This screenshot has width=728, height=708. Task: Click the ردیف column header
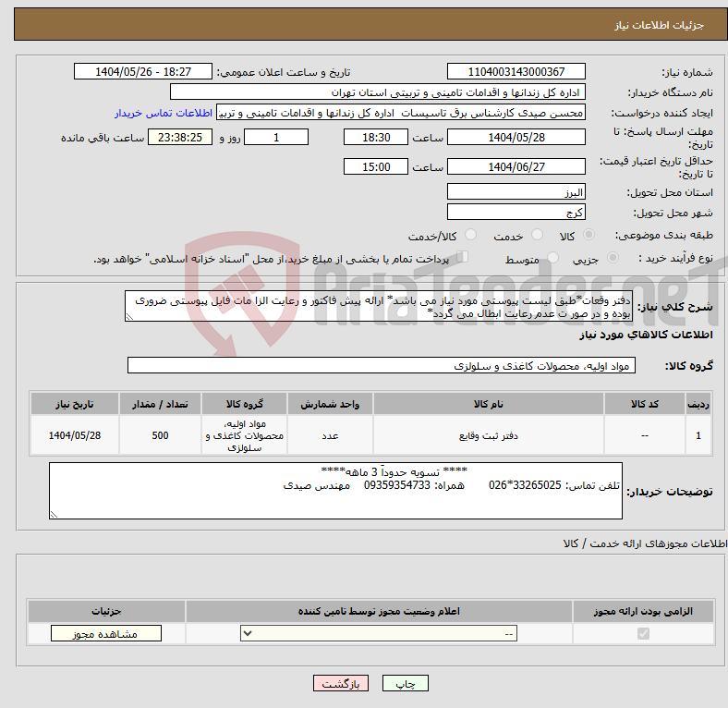[698, 404]
